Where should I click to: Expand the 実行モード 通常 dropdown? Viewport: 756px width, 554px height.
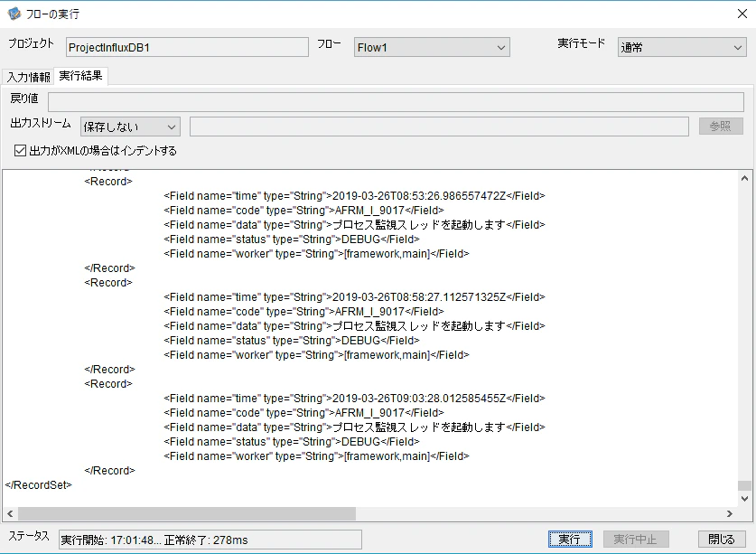tap(682, 47)
